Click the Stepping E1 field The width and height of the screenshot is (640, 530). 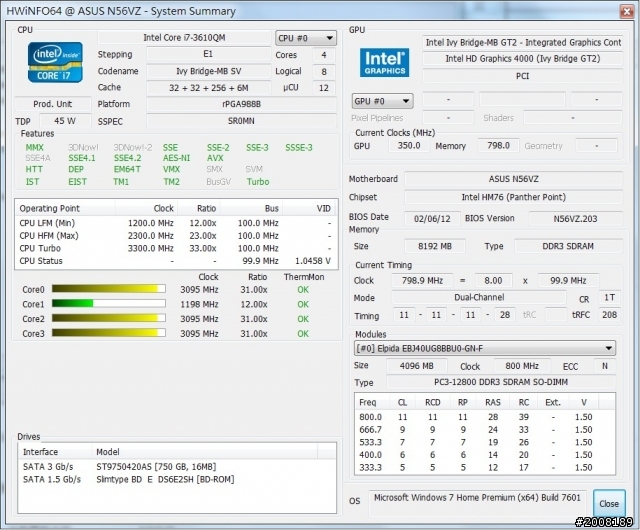coord(208,54)
